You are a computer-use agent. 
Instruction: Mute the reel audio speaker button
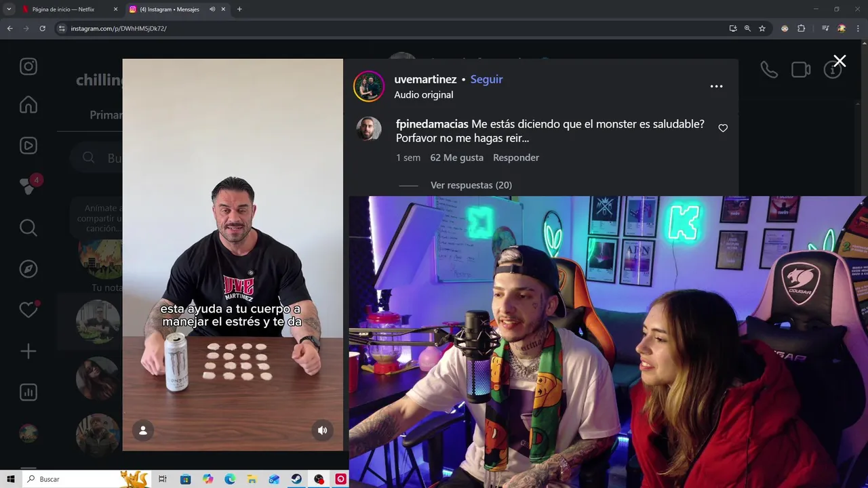[322, 430]
